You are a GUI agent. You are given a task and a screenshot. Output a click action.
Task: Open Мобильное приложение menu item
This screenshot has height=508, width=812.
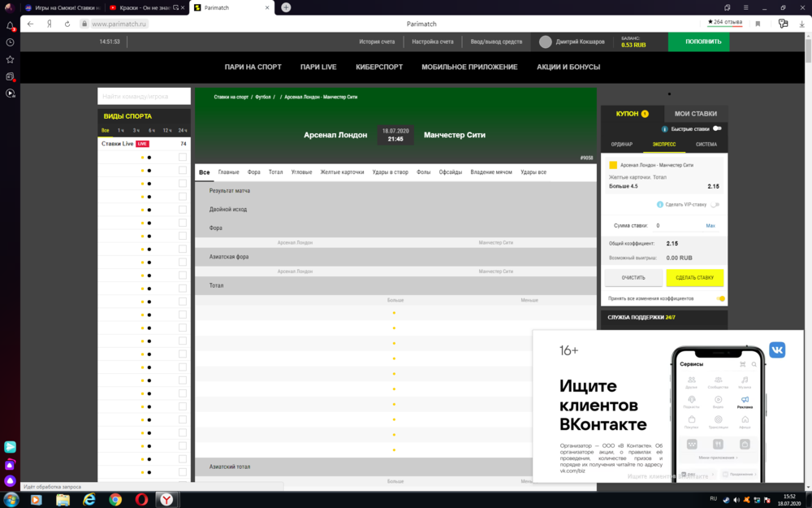coord(469,67)
